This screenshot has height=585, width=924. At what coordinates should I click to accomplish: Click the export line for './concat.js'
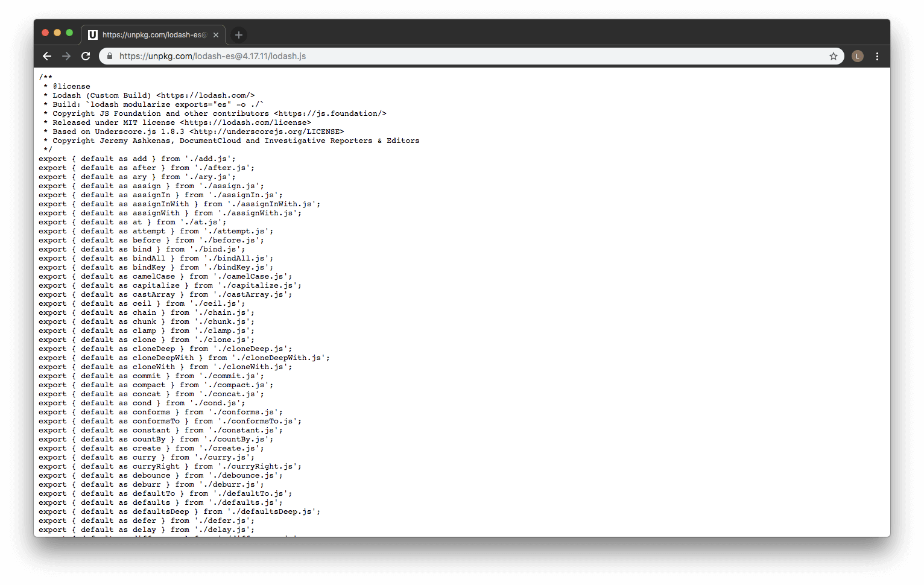tap(151, 394)
